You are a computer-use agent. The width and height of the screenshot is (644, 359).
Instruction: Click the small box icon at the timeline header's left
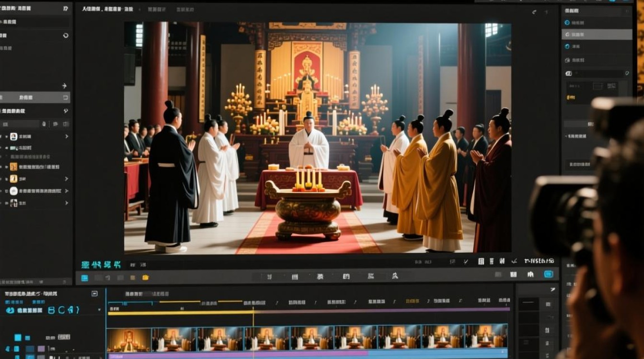pos(94,294)
